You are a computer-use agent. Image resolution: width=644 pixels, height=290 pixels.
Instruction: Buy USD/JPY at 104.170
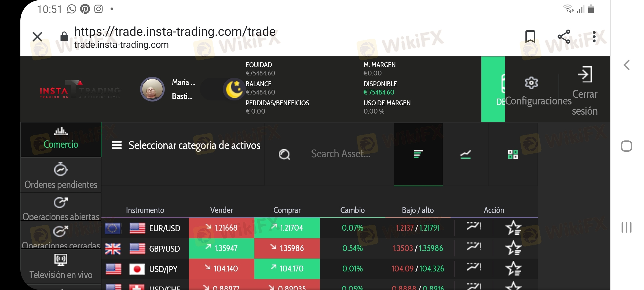point(287,269)
